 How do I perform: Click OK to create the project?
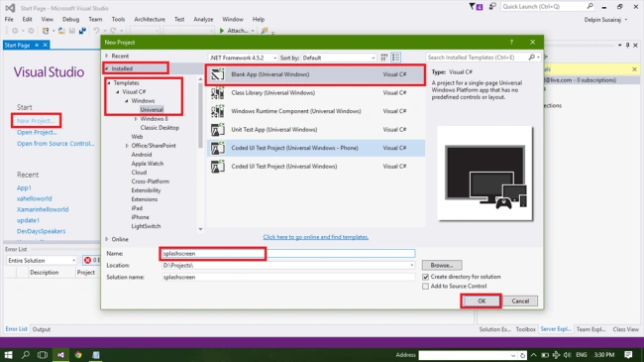click(x=482, y=302)
